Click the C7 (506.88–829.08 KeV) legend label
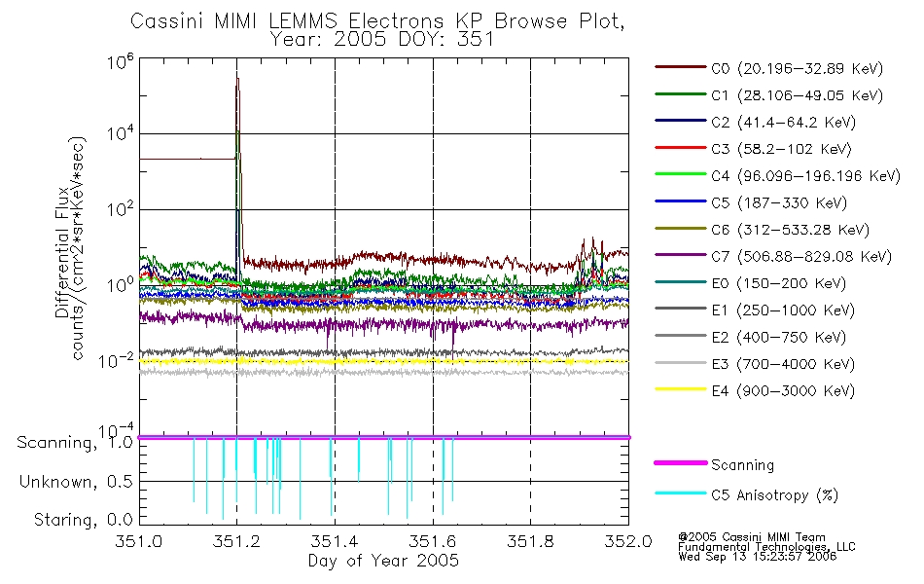Viewport: 924px width, 584px height. [x=801, y=257]
